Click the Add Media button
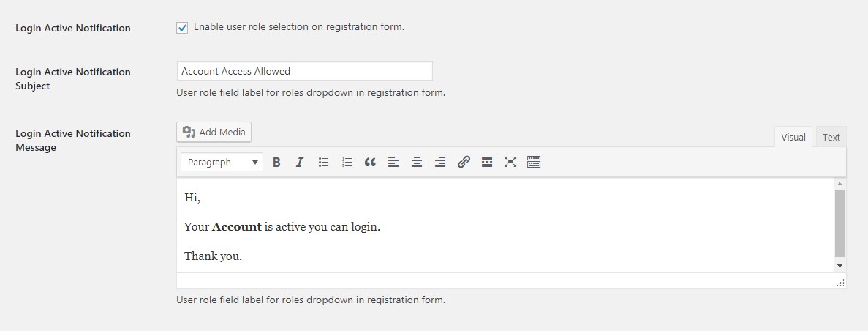Image resolution: width=868 pixels, height=331 pixels. 214,132
